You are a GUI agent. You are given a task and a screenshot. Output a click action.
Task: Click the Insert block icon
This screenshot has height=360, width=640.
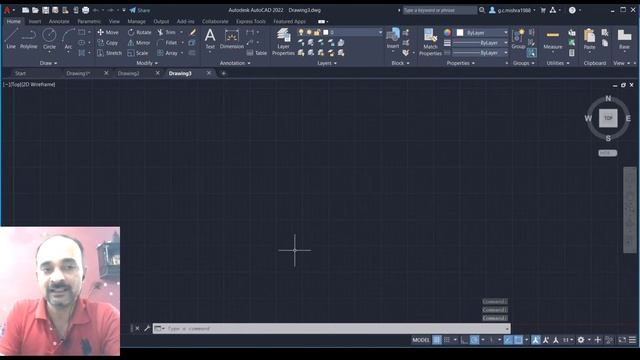[393, 38]
